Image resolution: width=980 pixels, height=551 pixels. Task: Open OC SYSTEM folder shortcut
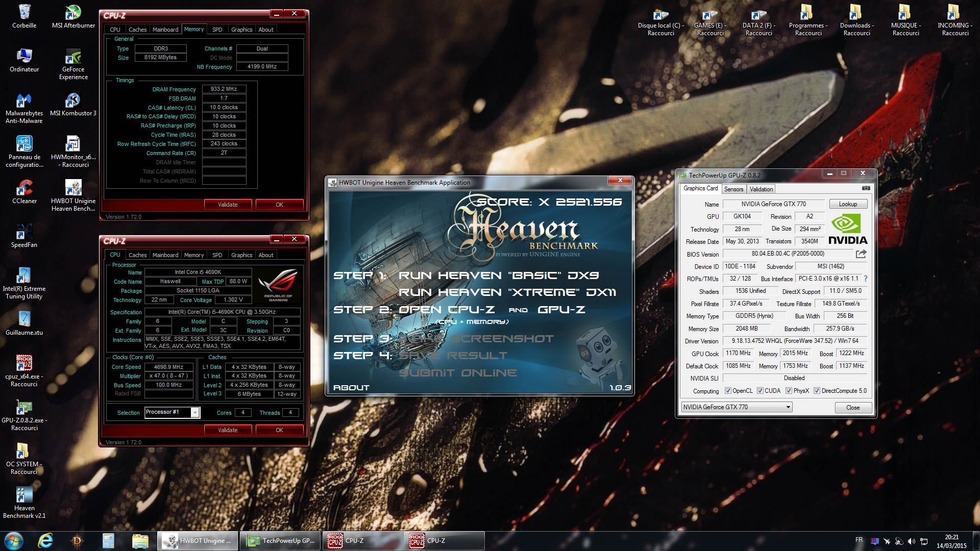(x=24, y=459)
